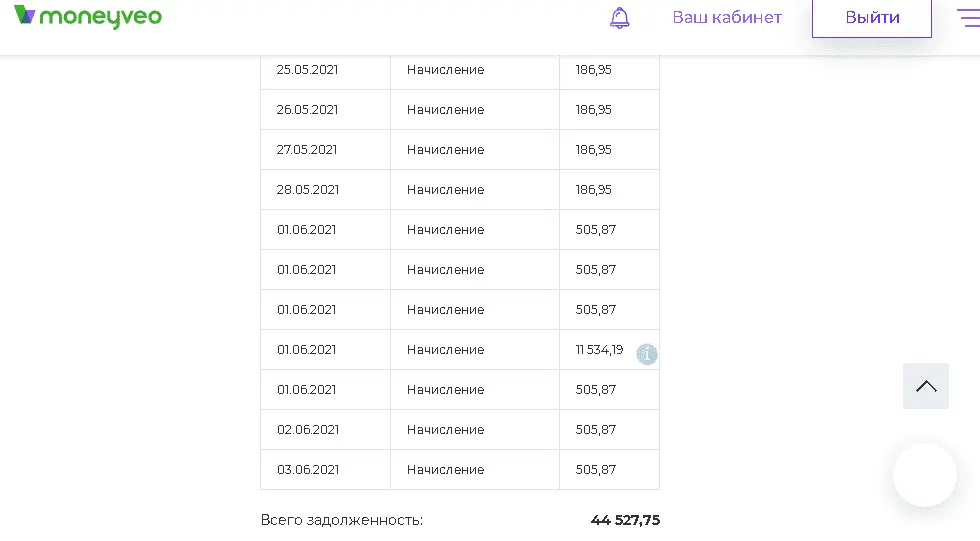Open the notifications bell
This screenshot has width=980, height=541.
(620, 18)
